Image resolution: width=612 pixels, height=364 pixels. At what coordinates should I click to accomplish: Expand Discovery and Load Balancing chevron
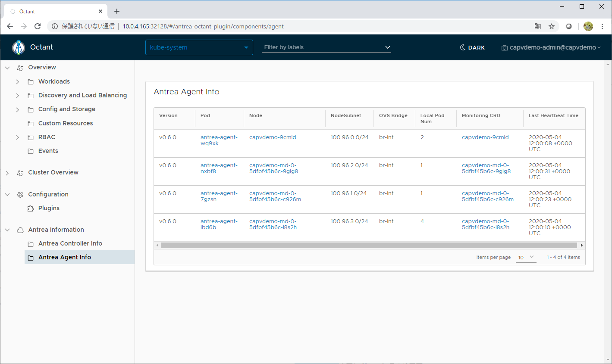[18, 96]
